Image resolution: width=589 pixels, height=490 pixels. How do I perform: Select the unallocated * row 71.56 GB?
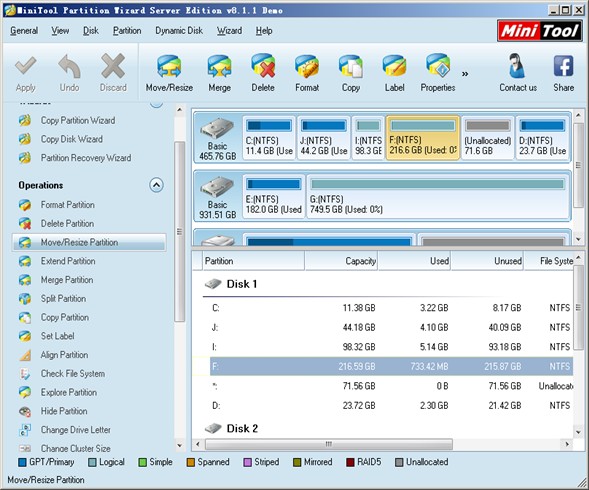pos(391,386)
